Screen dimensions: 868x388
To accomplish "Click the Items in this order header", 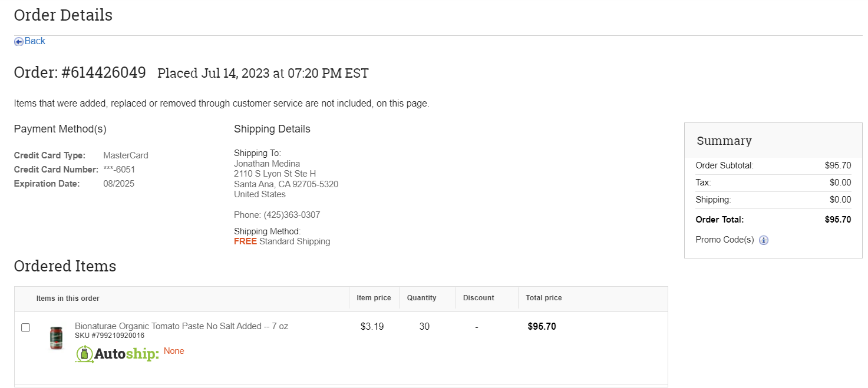I will click(68, 299).
